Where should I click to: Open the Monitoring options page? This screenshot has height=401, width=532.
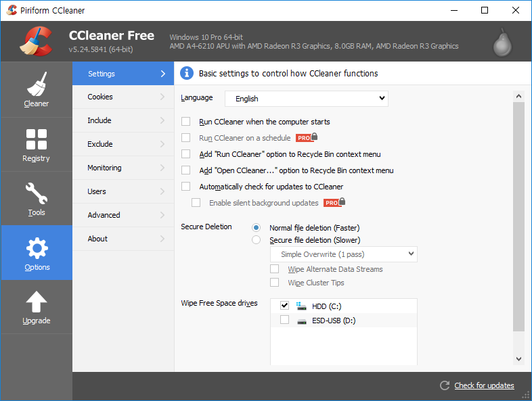[x=123, y=168]
